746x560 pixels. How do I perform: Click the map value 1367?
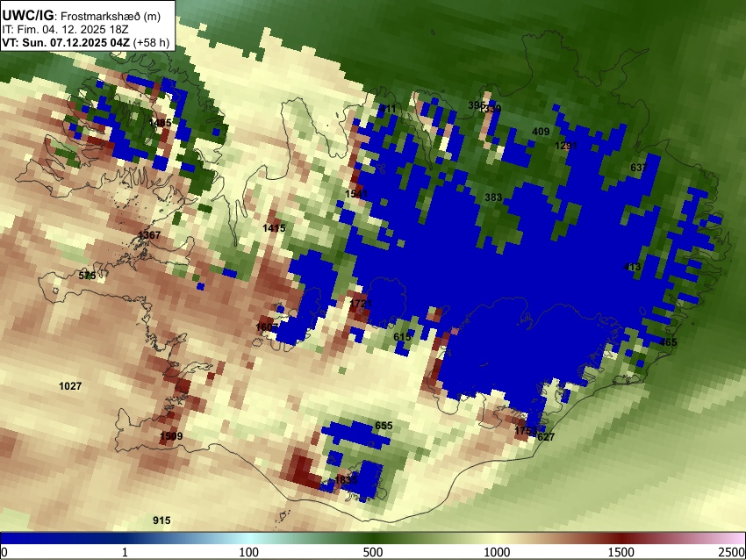click(x=149, y=235)
